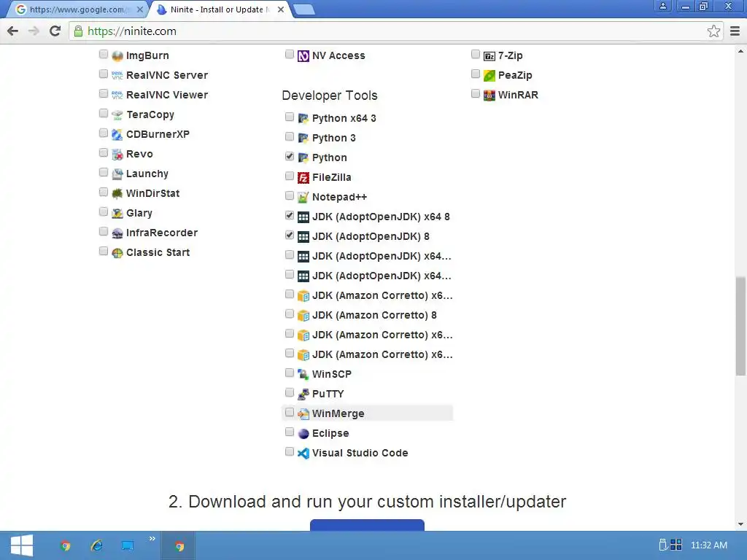Click the Developer Tools heading

(330, 96)
